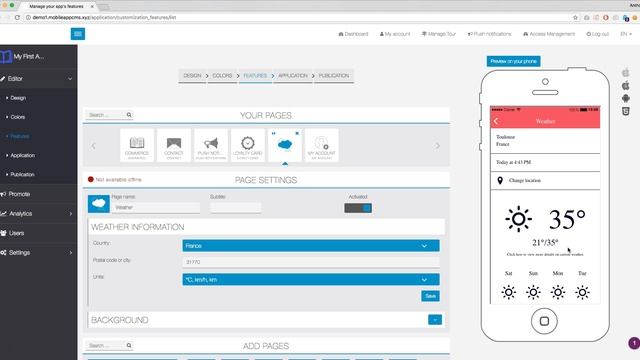This screenshot has height=360, width=640.
Task: Click the Save button
Action: click(x=430, y=296)
